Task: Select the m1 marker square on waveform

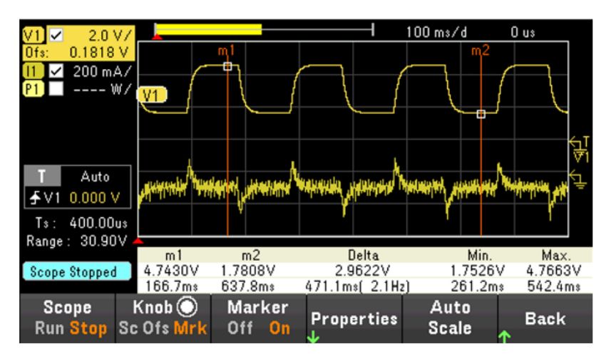Action: coord(227,66)
